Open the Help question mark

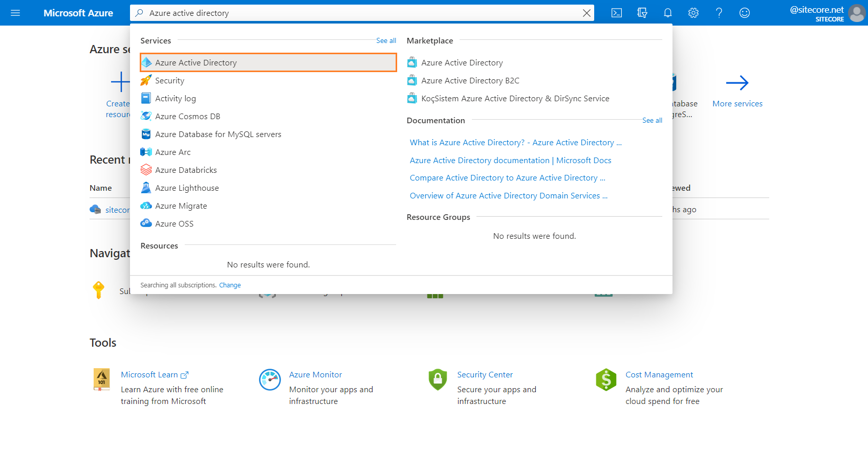(719, 13)
